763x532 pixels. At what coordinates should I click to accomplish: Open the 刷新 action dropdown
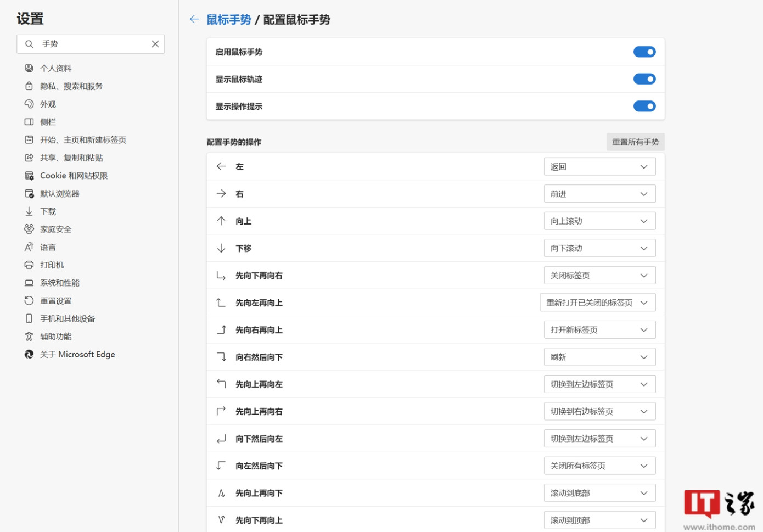(x=599, y=357)
